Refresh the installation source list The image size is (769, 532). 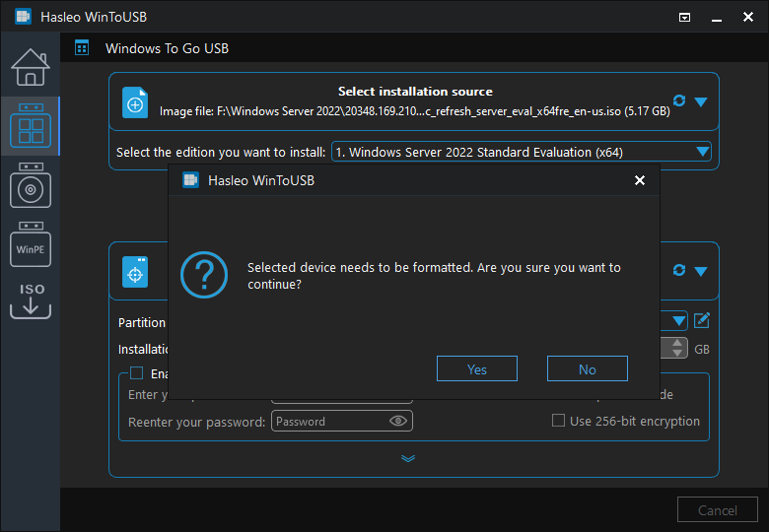pyautogui.click(x=678, y=100)
